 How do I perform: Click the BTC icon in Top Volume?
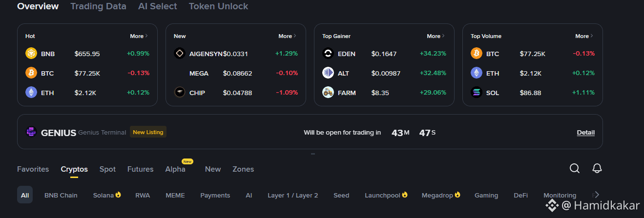(477, 54)
